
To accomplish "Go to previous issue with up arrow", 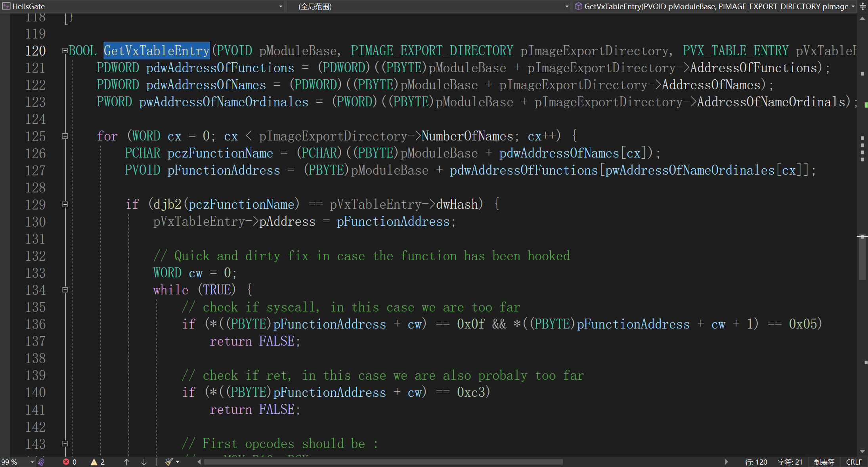I will pos(127,462).
